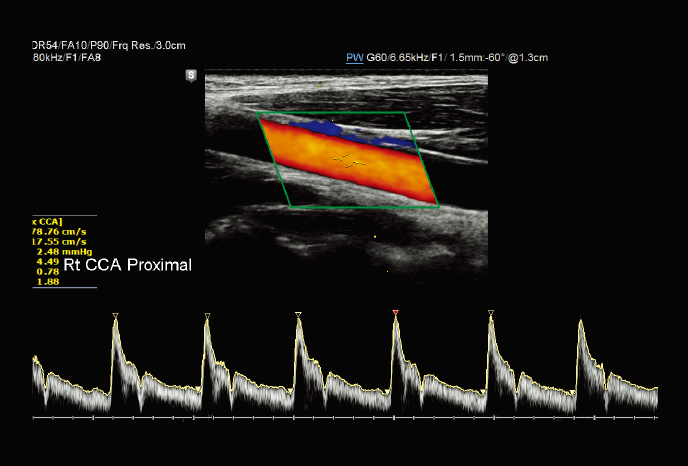
Task: Select the 78.76 cm/s velocity measurement
Action: (60, 230)
